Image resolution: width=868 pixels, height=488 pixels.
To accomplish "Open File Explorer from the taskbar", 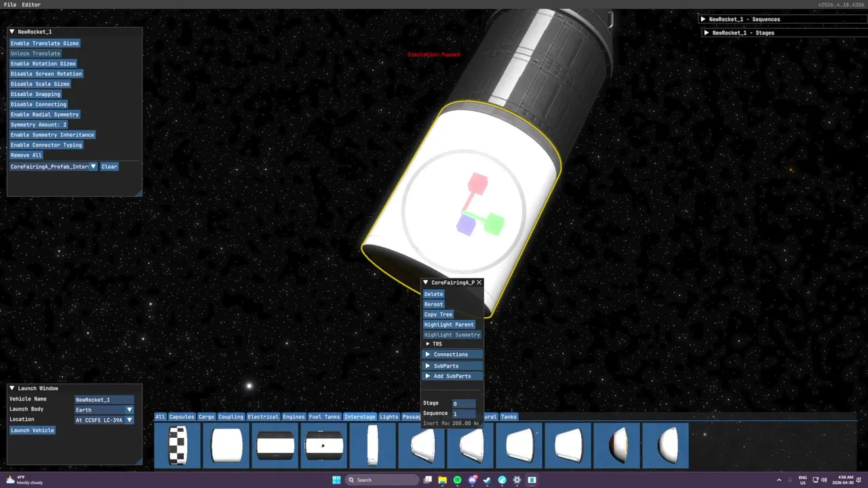I will [443, 480].
